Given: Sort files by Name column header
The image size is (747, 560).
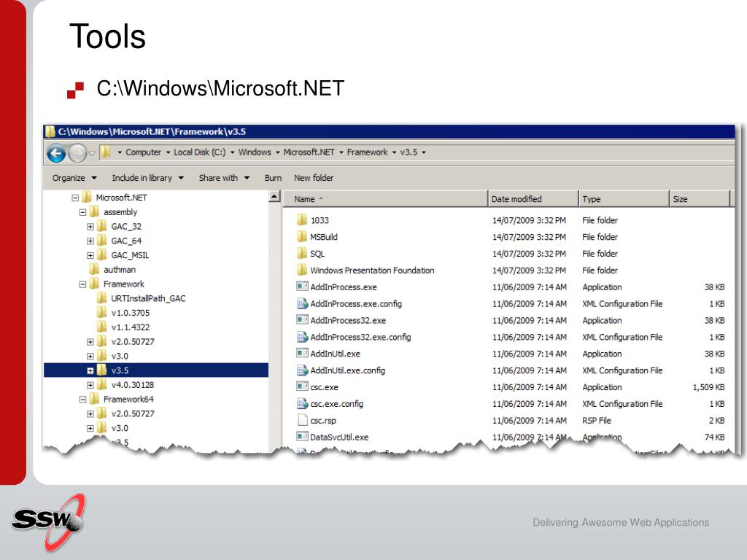Looking at the screenshot, I should point(385,199).
